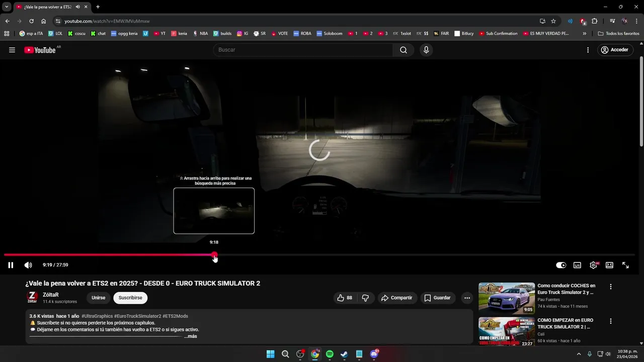Click the Unirse button

[x=99, y=298]
